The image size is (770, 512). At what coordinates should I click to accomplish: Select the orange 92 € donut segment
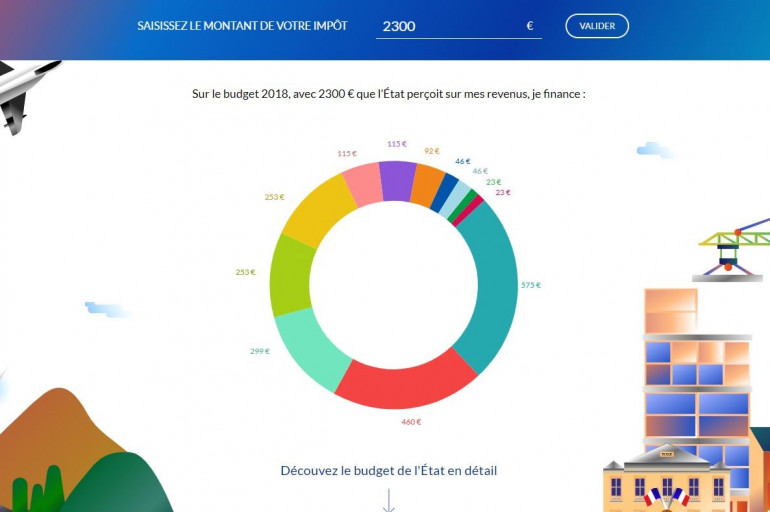point(427,185)
